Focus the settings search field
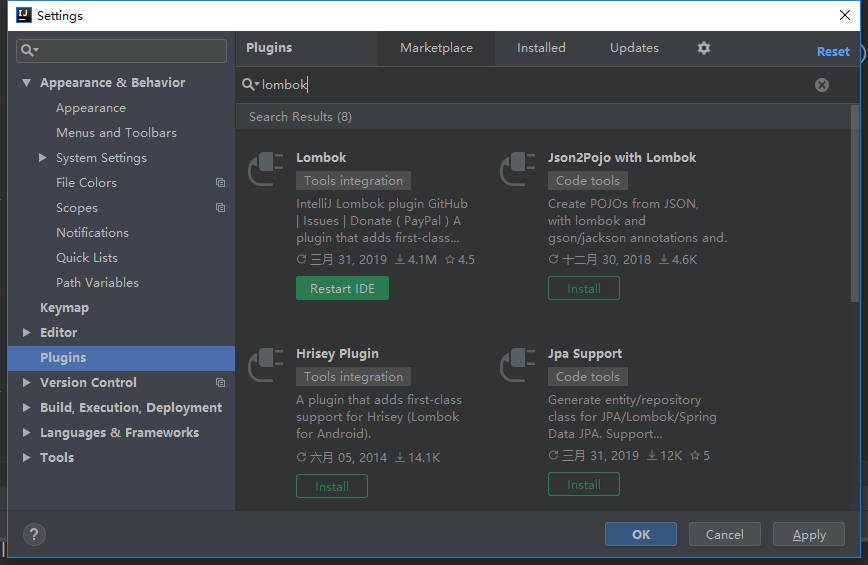Image resolution: width=868 pixels, height=565 pixels. coord(121,50)
